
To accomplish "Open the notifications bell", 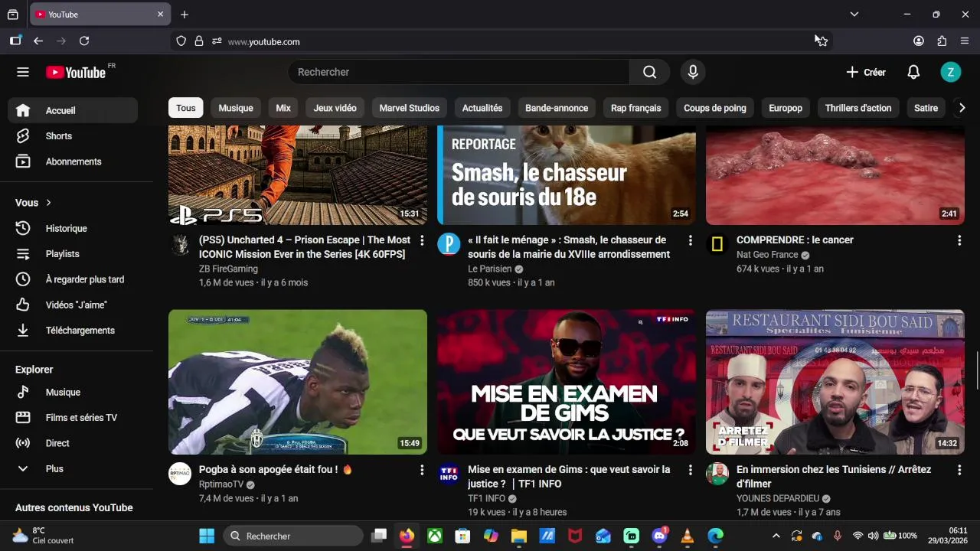I will coord(913,72).
